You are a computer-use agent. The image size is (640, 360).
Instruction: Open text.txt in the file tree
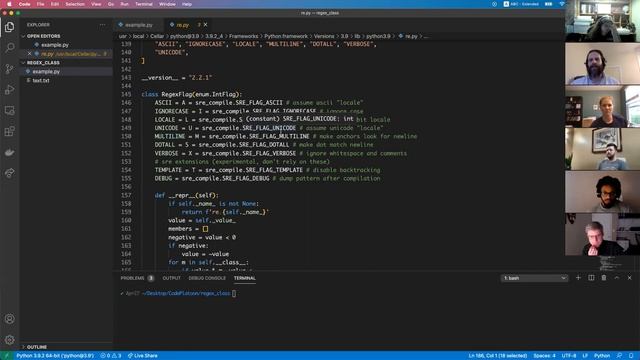pos(41,81)
